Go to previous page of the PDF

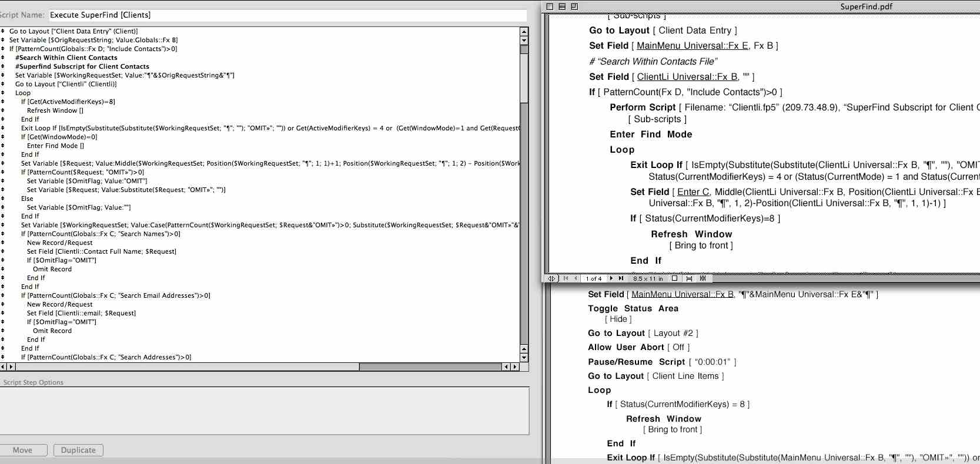click(576, 278)
